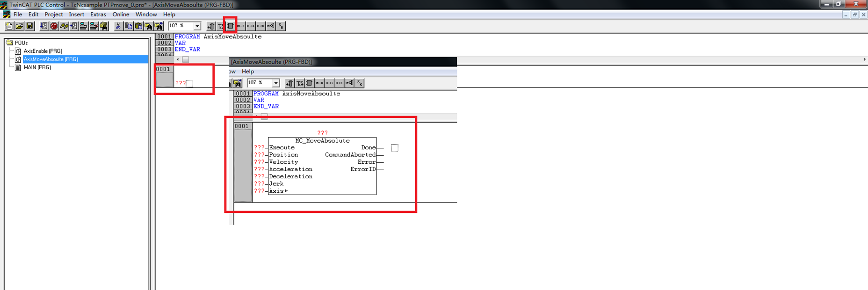The height and width of the screenshot is (290, 868).
Task: Click the selection box on the Done output
Action: pos(395,148)
